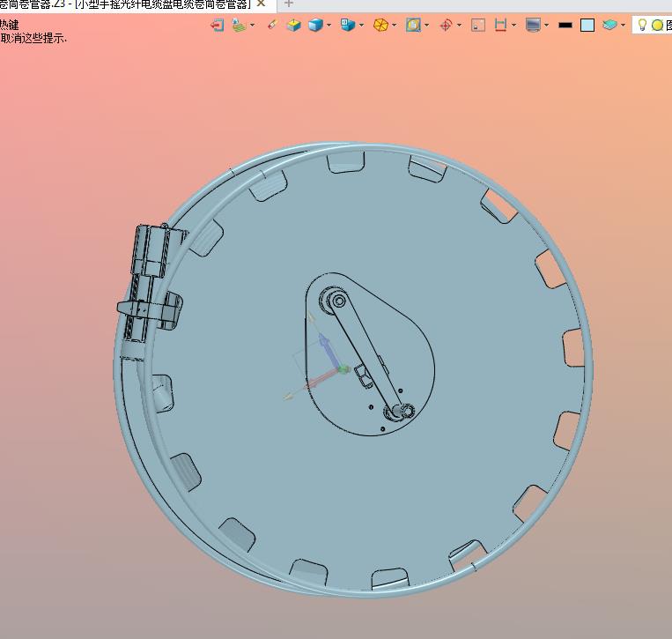Open a new tab with the plus button

[x=289, y=4]
